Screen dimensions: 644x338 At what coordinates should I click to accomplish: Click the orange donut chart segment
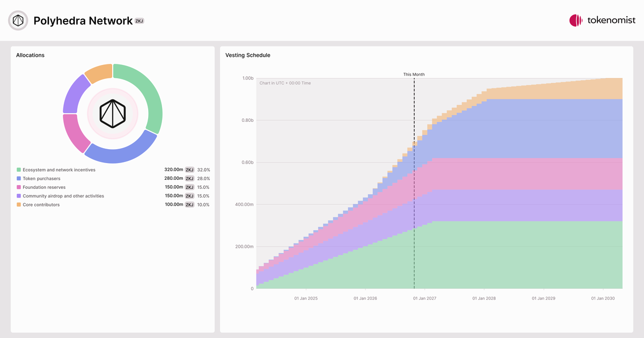(99, 72)
